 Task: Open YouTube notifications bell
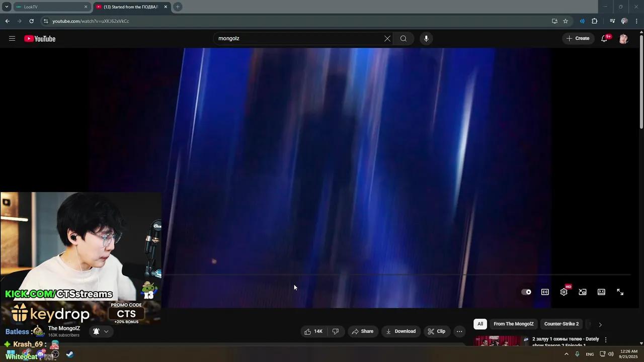pos(605,39)
